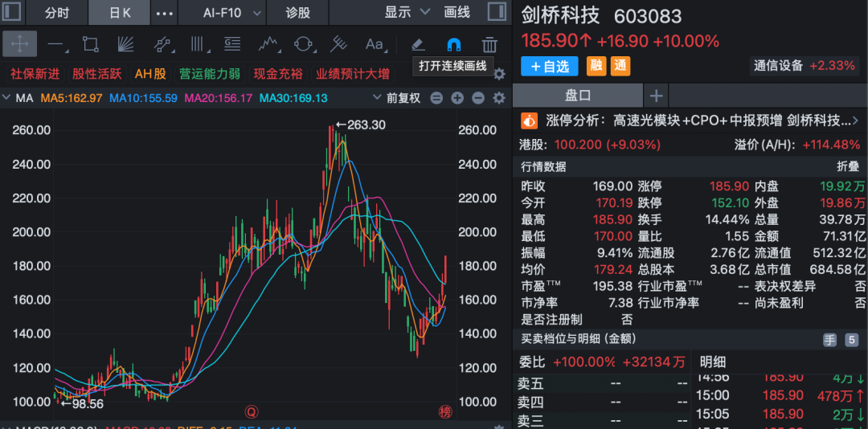Select the vertical parallel lines tool
This screenshot has width=868, height=429.
pyautogui.click(x=197, y=43)
